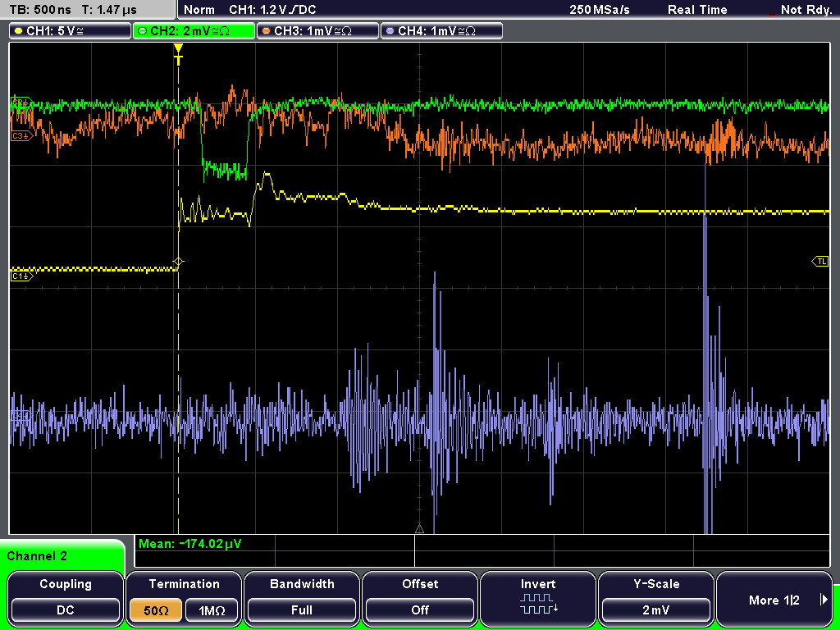This screenshot has height=630, width=840.
Task: Click the T: 1.47 µs trigger time readout
Action: coord(109,10)
